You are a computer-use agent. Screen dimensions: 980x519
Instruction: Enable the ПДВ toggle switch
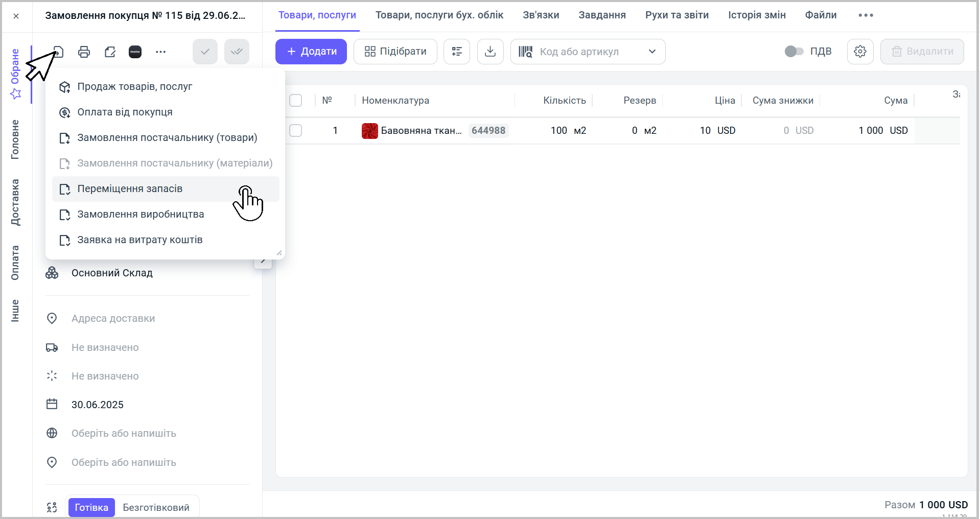click(x=794, y=52)
